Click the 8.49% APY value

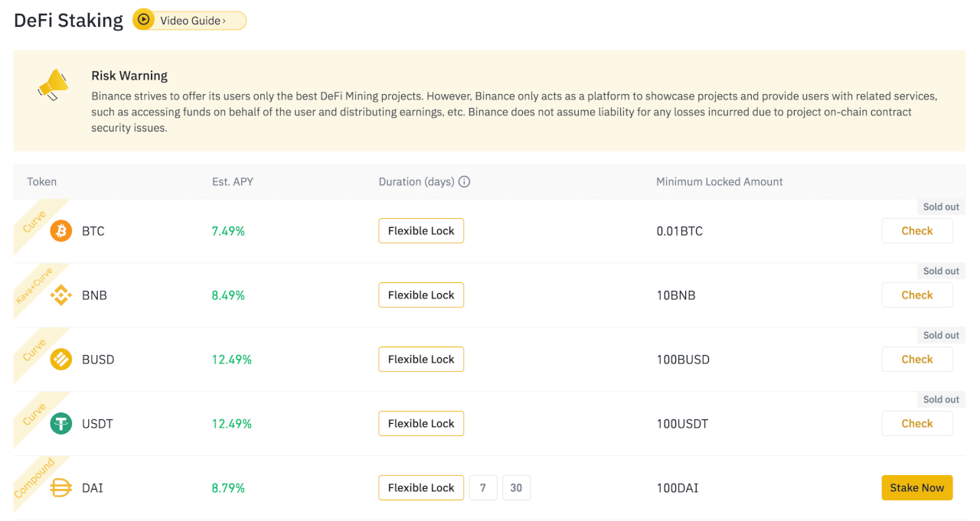pyautogui.click(x=228, y=295)
